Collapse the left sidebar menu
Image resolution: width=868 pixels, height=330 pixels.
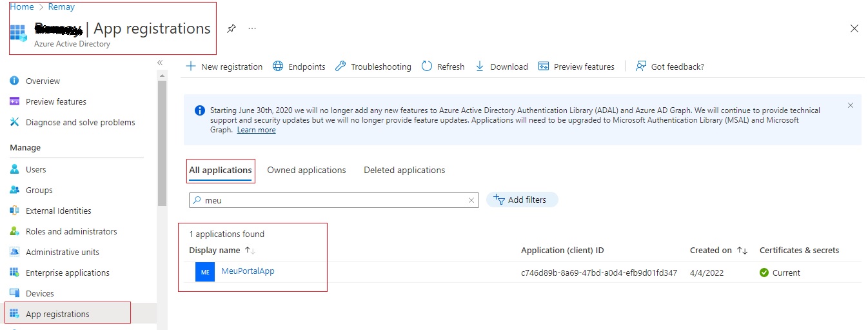(x=160, y=63)
